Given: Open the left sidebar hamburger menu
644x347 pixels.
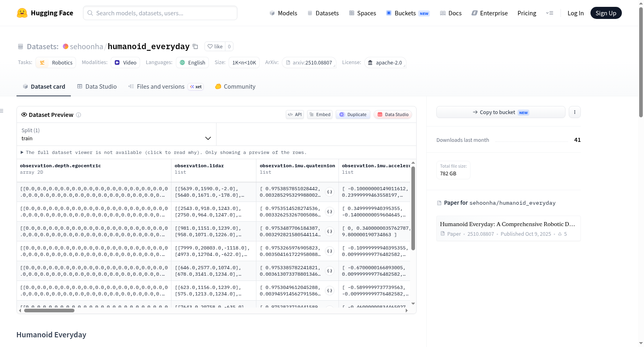Looking at the screenshot, I should click(x=2, y=111).
